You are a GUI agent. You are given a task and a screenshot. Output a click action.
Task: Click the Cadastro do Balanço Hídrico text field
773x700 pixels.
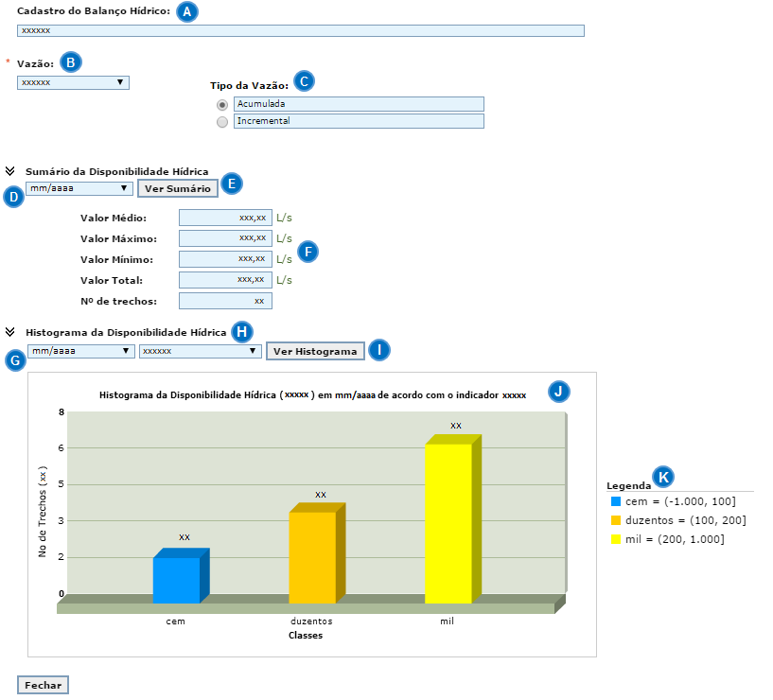point(301,30)
